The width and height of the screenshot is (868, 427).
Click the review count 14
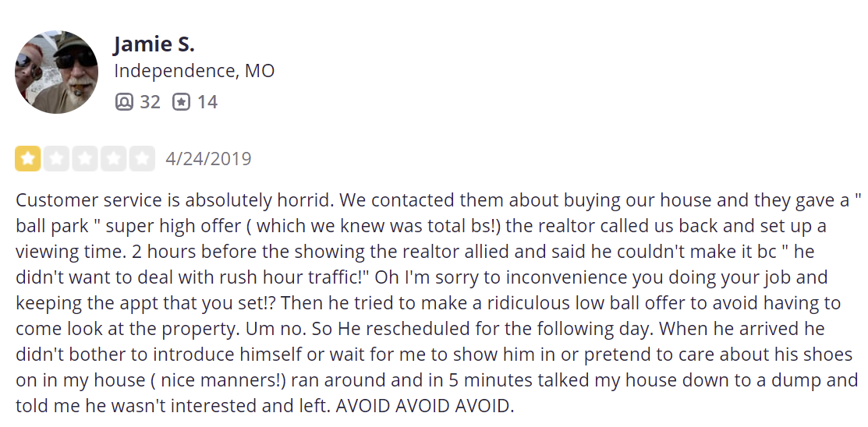click(x=207, y=102)
